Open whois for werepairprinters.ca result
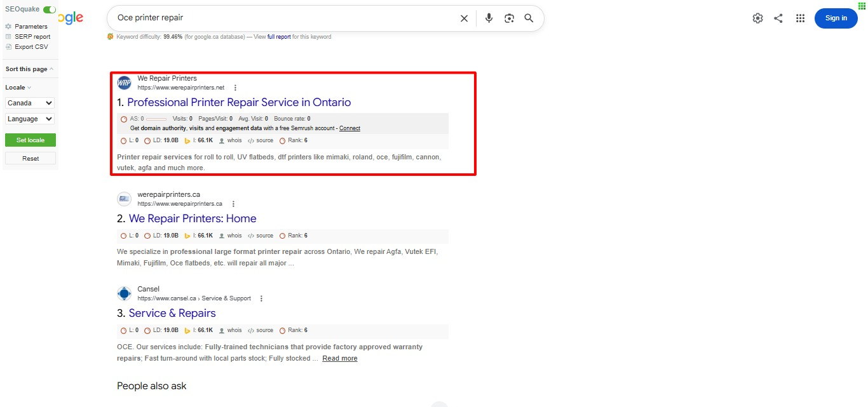The width and height of the screenshot is (868, 407). click(230, 236)
